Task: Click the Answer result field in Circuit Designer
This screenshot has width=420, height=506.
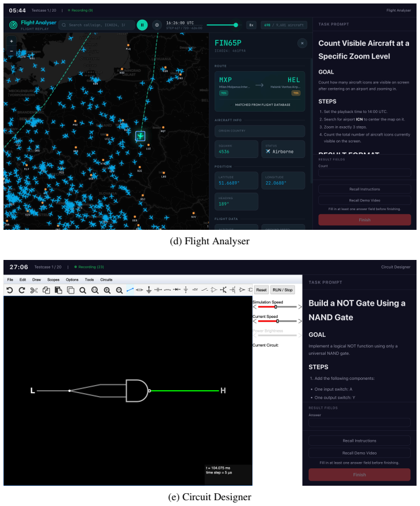Action: (359, 423)
